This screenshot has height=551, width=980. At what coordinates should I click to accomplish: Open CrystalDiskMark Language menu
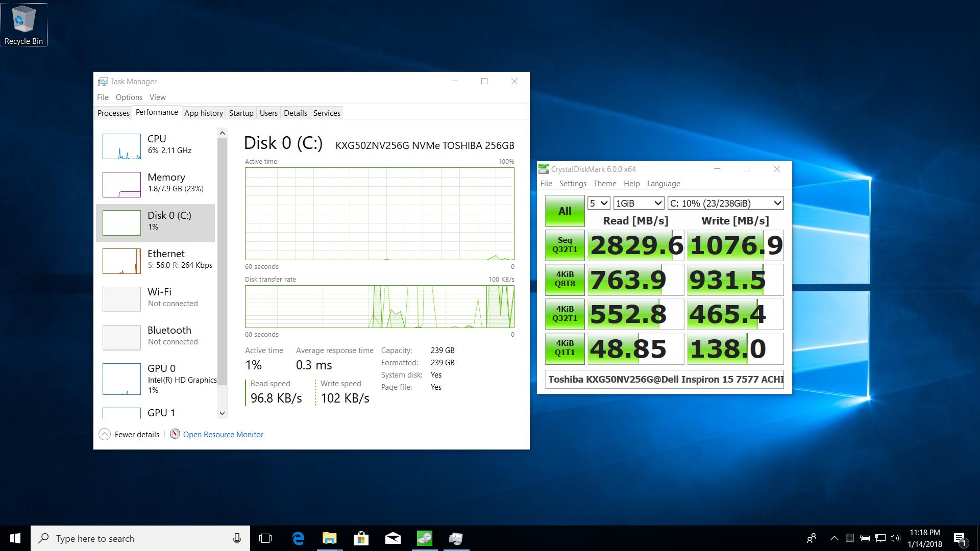pos(664,183)
